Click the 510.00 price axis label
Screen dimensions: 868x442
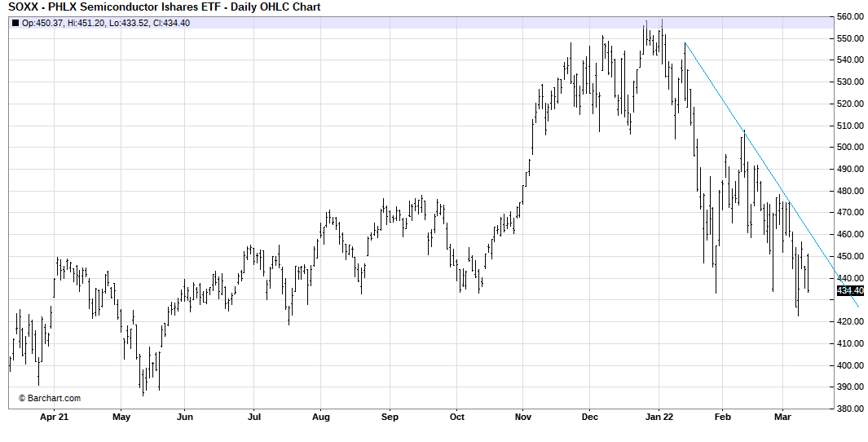click(850, 125)
